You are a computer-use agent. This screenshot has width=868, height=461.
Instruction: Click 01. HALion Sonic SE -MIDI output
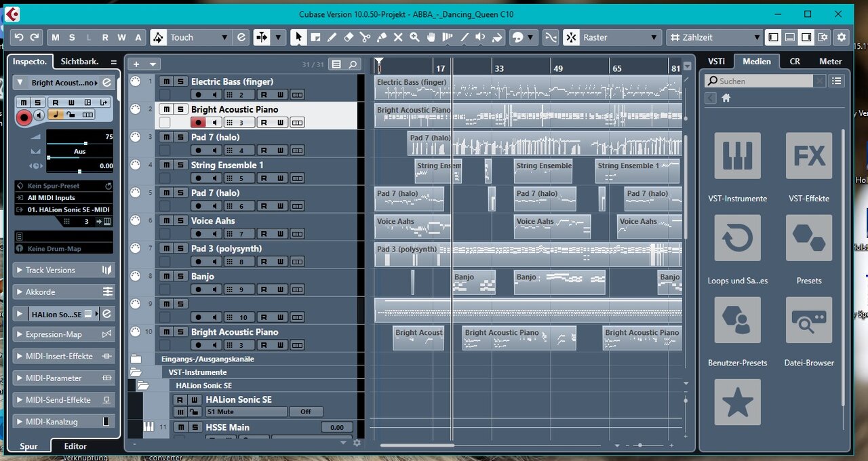(64, 209)
